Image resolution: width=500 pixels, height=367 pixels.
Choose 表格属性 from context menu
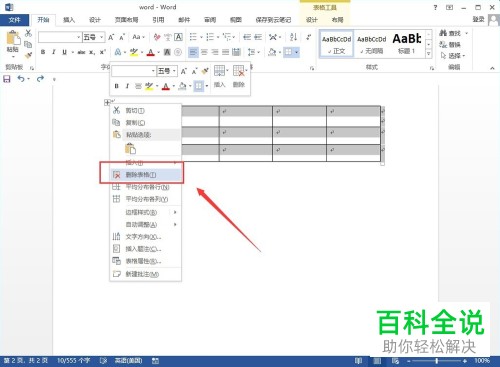click(x=146, y=261)
